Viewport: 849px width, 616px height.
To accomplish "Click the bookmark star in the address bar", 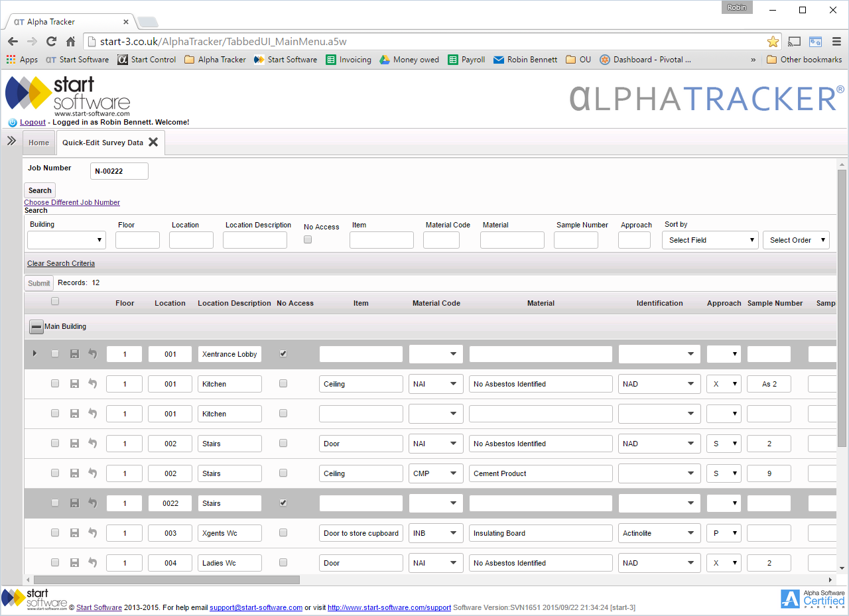I will (773, 40).
